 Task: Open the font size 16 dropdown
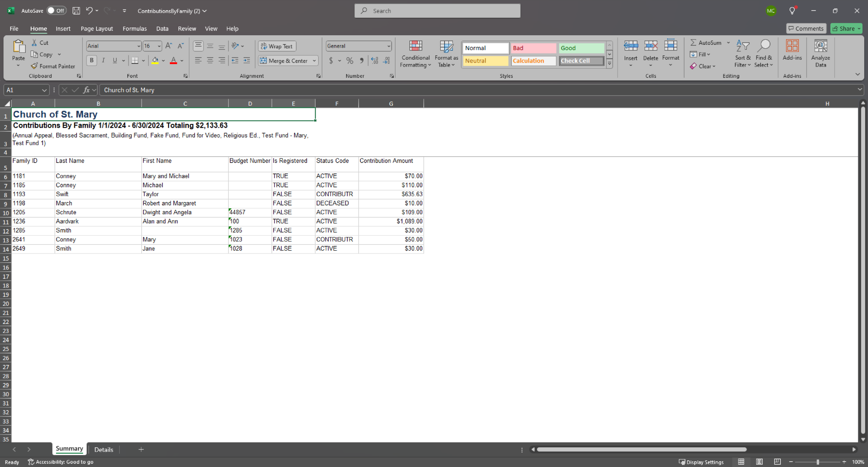(x=159, y=46)
